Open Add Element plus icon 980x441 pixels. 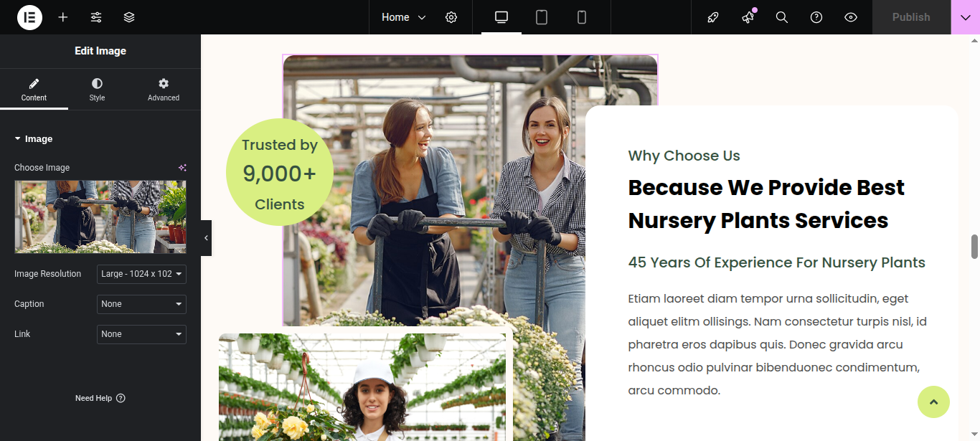tap(63, 17)
